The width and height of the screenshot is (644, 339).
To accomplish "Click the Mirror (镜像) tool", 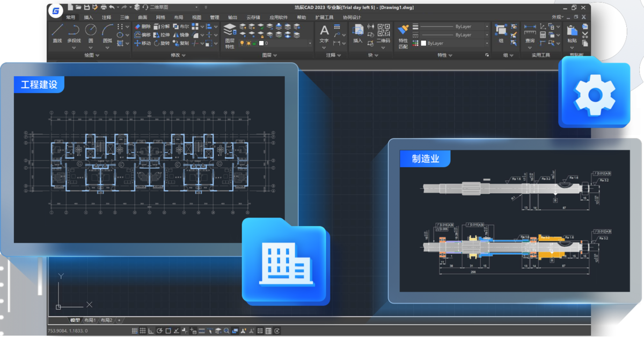I will tap(181, 35).
